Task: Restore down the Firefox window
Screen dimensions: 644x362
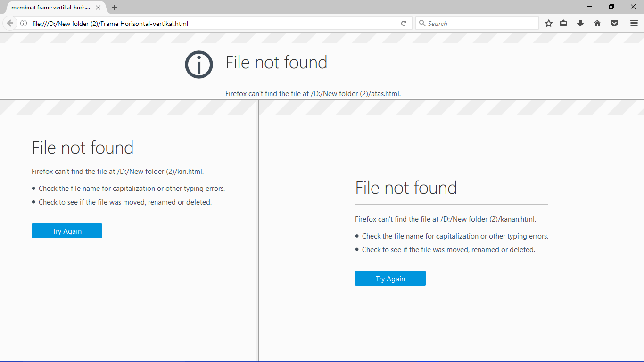Action: pos(611,7)
